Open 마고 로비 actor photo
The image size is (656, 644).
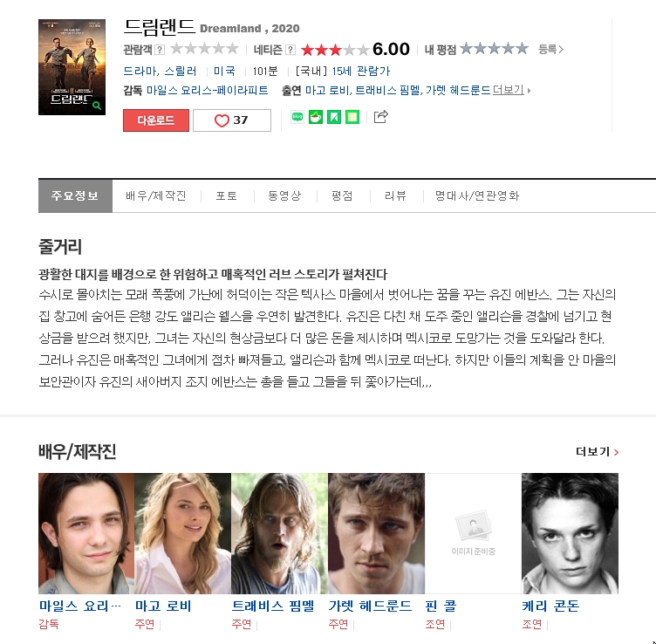[183, 533]
